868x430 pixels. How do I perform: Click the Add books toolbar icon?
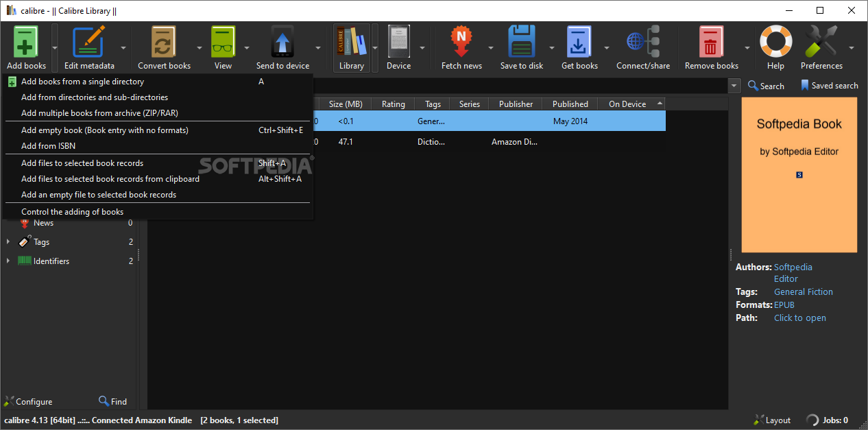pos(26,42)
